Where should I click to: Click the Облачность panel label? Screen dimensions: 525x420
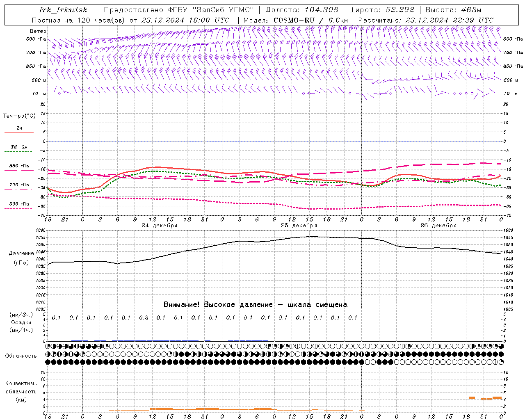21,356
